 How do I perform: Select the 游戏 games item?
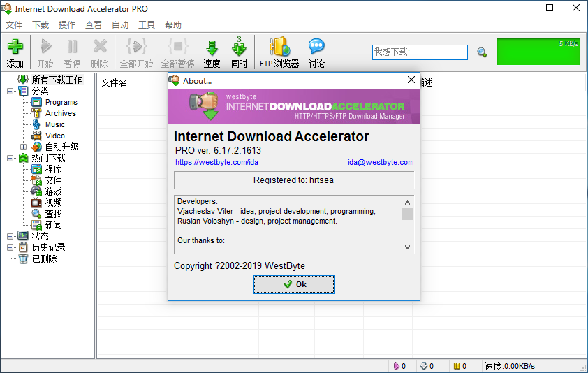[53, 192]
